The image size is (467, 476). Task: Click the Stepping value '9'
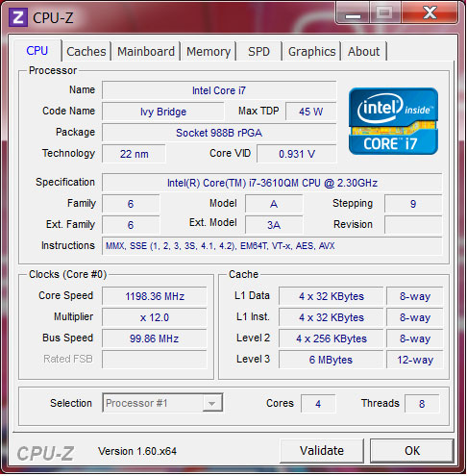(413, 204)
